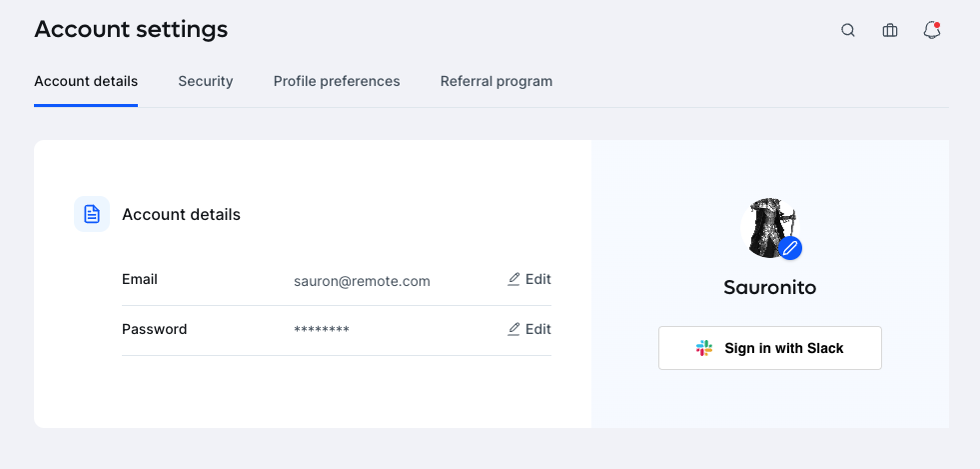Click the Sauronito profile picture
The height and width of the screenshot is (469, 980).
[769, 227]
